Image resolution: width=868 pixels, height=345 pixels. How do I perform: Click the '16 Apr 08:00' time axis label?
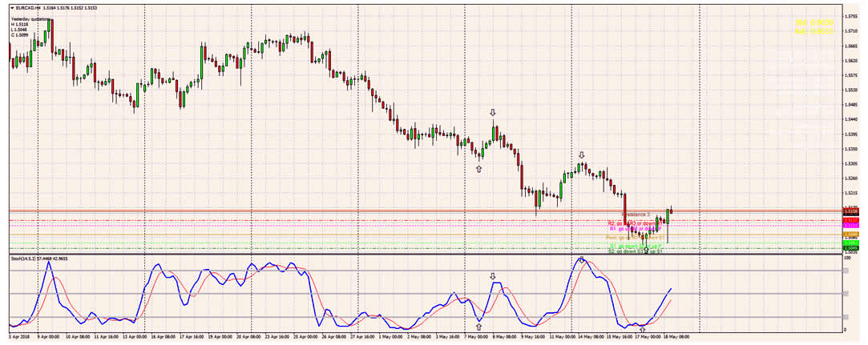coord(164,335)
